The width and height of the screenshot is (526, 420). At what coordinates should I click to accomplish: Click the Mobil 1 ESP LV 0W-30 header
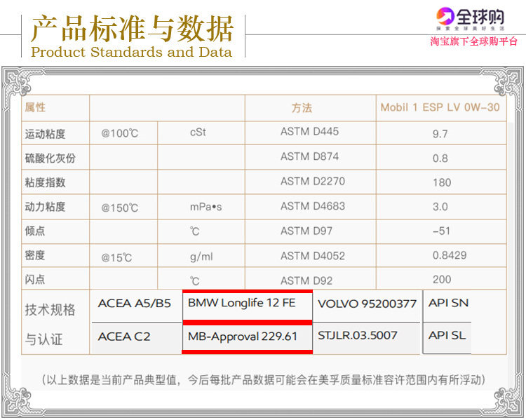point(440,107)
